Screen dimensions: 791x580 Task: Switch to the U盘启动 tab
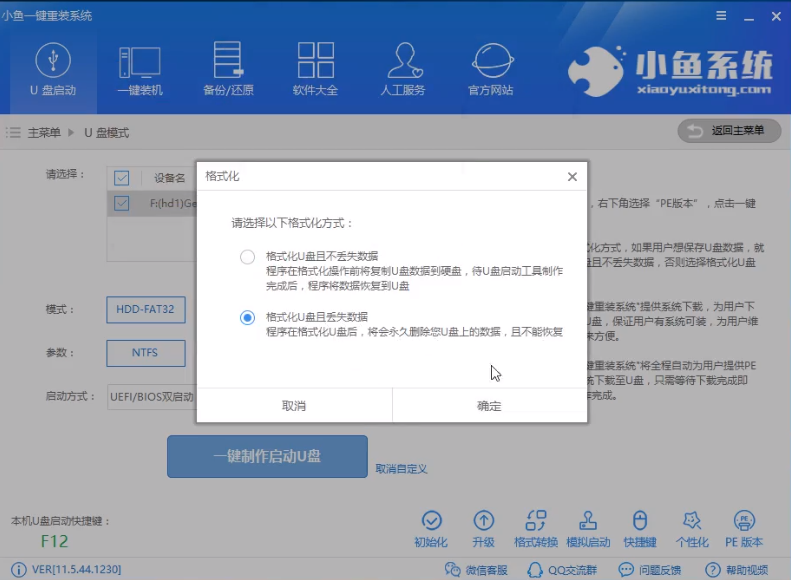(52, 69)
